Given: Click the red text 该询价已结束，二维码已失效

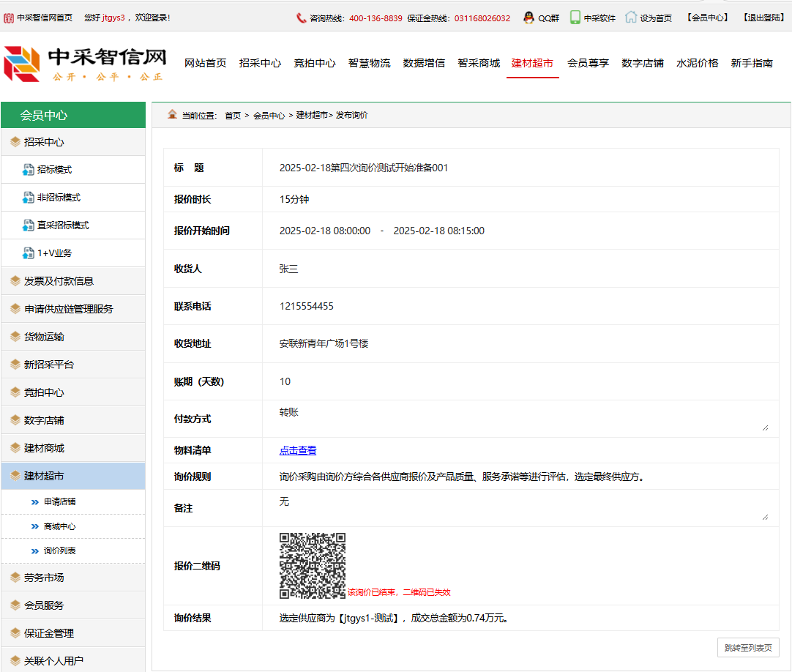Looking at the screenshot, I should 399,592.
